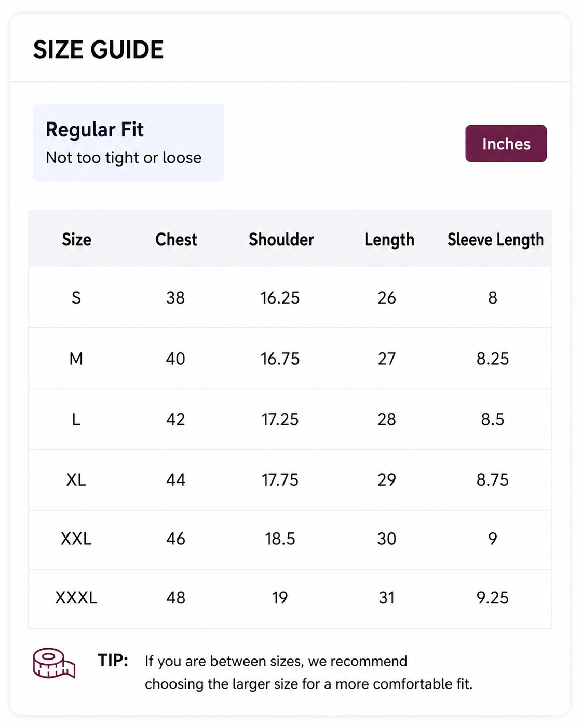The height and width of the screenshot is (728, 582).
Task: Select the XL size row label
Action: (x=76, y=480)
